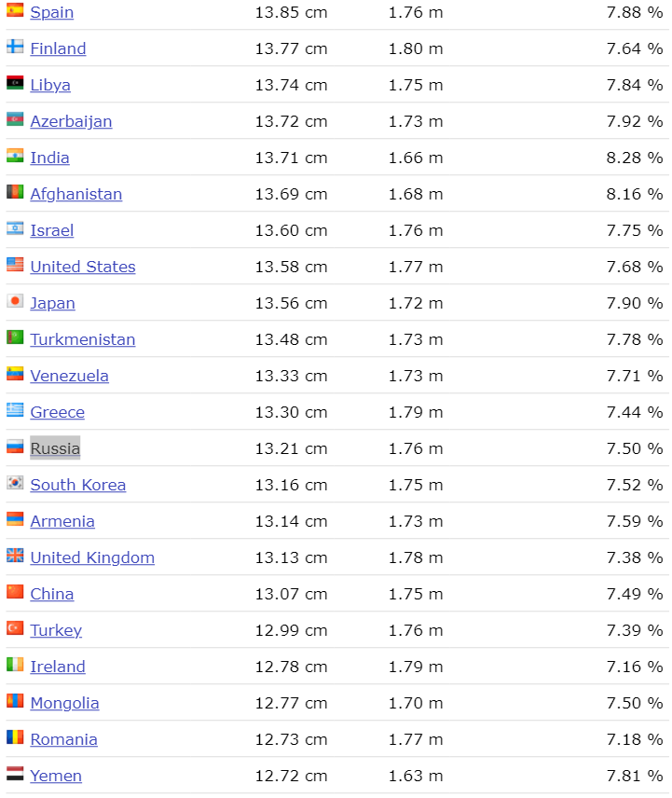This screenshot has height=798, width=672.
Task: Open the Afghanistan country page link
Action: (75, 194)
